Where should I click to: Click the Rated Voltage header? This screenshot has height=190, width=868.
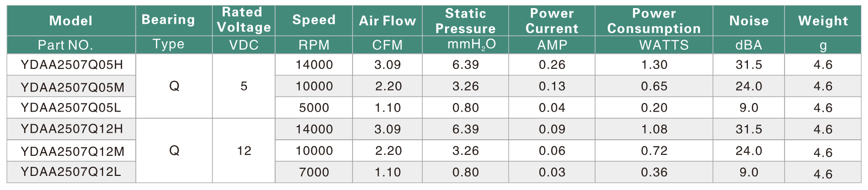[x=244, y=20]
